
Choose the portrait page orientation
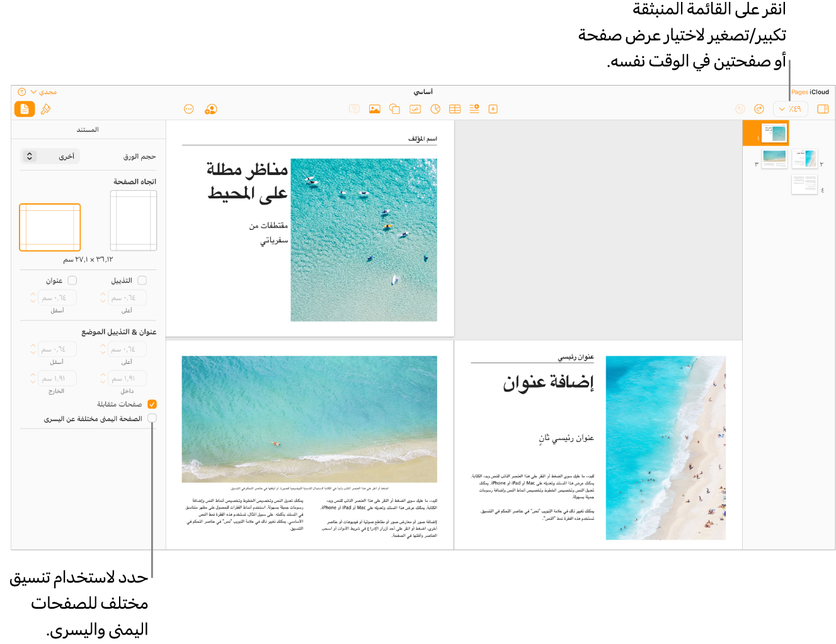[x=134, y=221]
